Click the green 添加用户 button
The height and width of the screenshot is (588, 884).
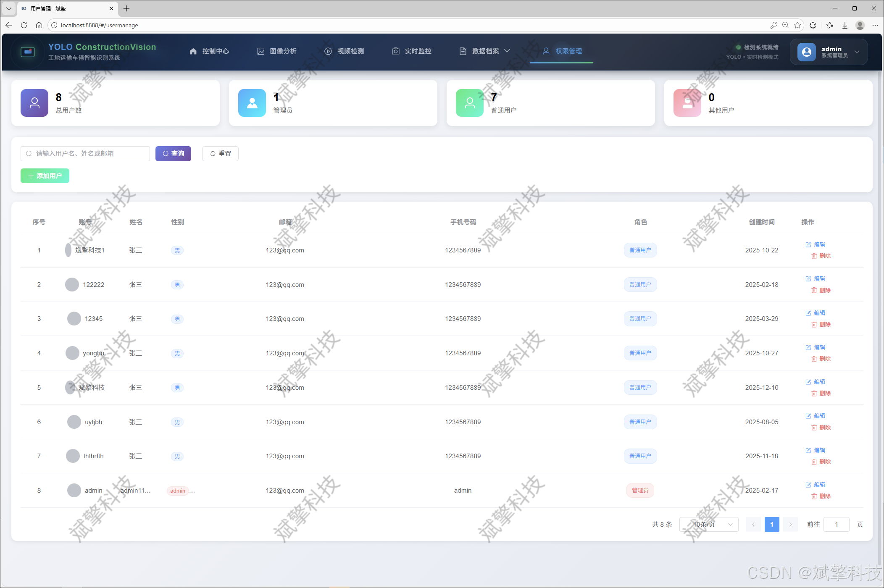coord(45,176)
